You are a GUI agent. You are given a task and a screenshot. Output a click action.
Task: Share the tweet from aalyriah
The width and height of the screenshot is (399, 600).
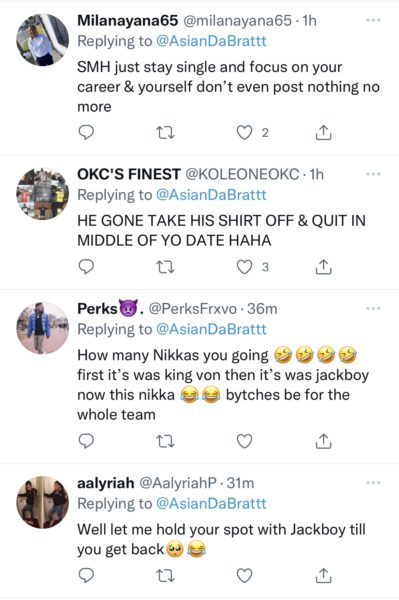click(x=323, y=575)
